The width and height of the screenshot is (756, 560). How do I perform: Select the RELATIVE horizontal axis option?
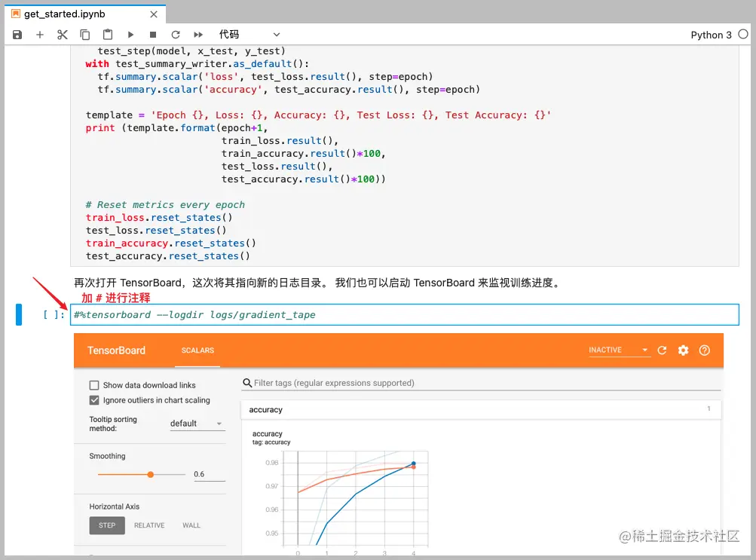coord(149,525)
